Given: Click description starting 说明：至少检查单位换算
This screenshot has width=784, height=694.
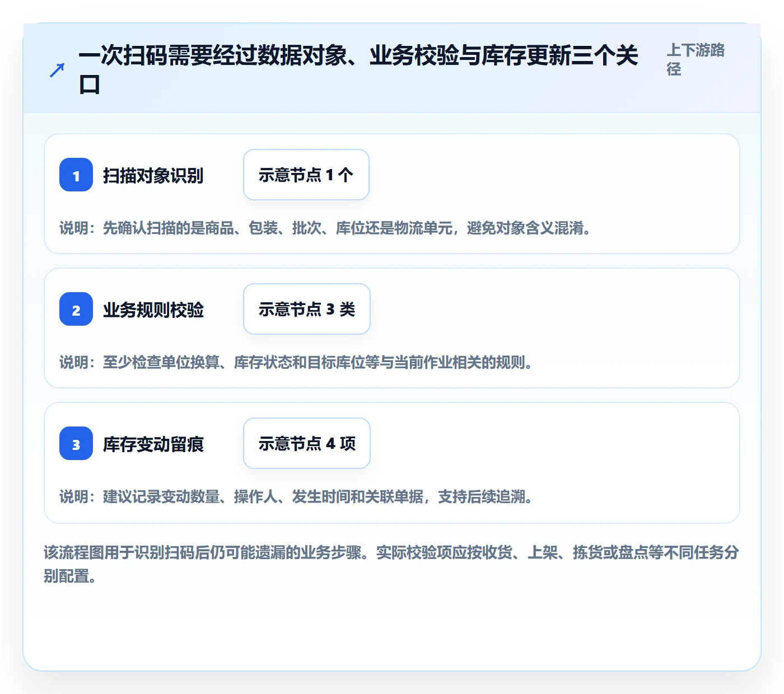Looking at the screenshot, I should (296, 362).
